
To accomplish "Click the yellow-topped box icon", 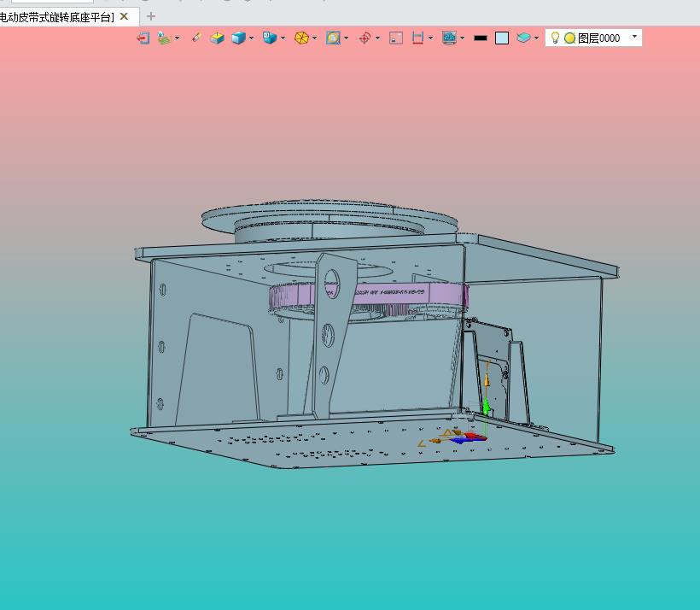I will [x=217, y=38].
